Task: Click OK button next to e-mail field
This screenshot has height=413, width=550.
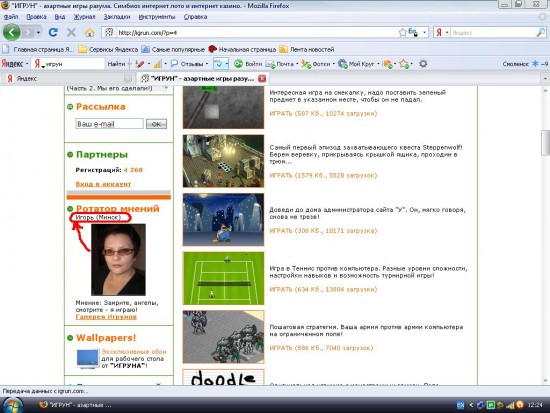Action: 156,124
